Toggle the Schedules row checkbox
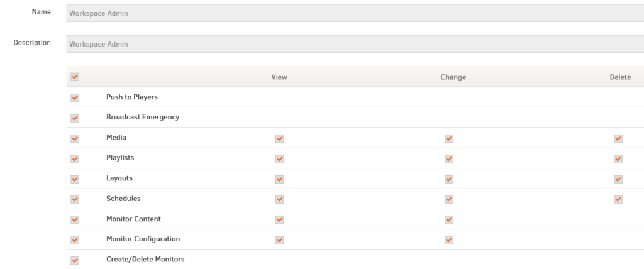The height and width of the screenshot is (269, 644). (75, 199)
